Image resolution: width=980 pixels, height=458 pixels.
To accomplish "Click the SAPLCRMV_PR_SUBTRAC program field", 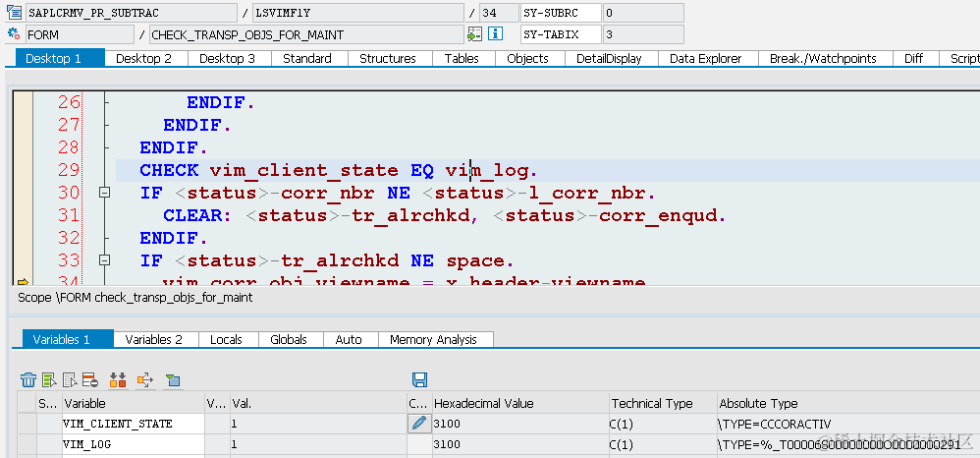I will pyautogui.click(x=131, y=13).
